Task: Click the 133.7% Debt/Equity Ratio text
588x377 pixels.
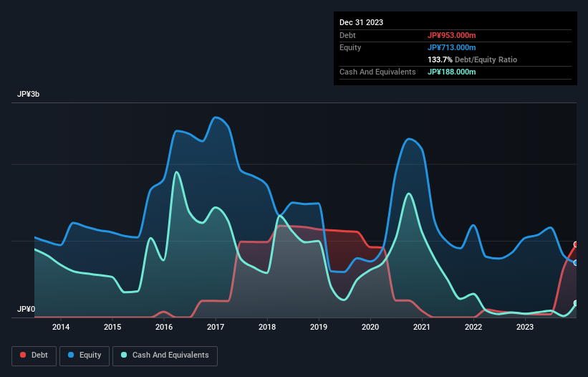Action: (472, 59)
